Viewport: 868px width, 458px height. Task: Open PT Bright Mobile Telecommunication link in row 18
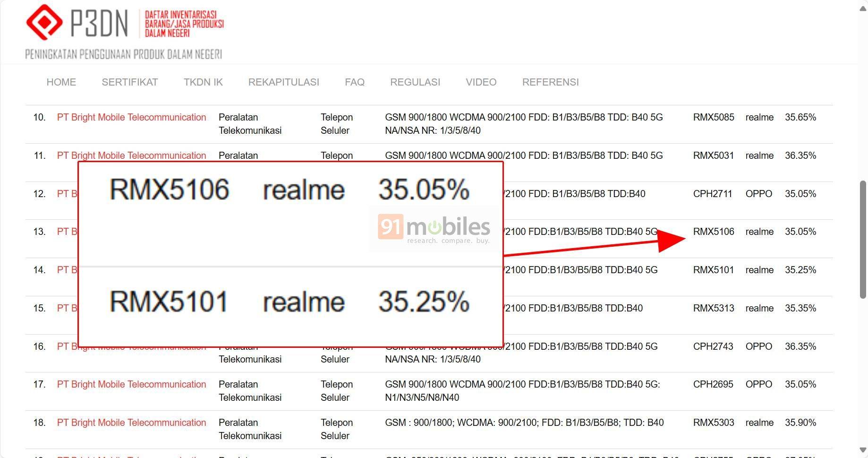[131, 423]
